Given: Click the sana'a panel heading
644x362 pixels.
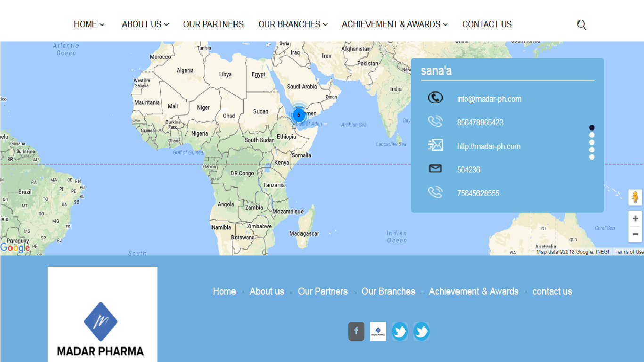Looking at the screenshot, I should [x=436, y=71].
